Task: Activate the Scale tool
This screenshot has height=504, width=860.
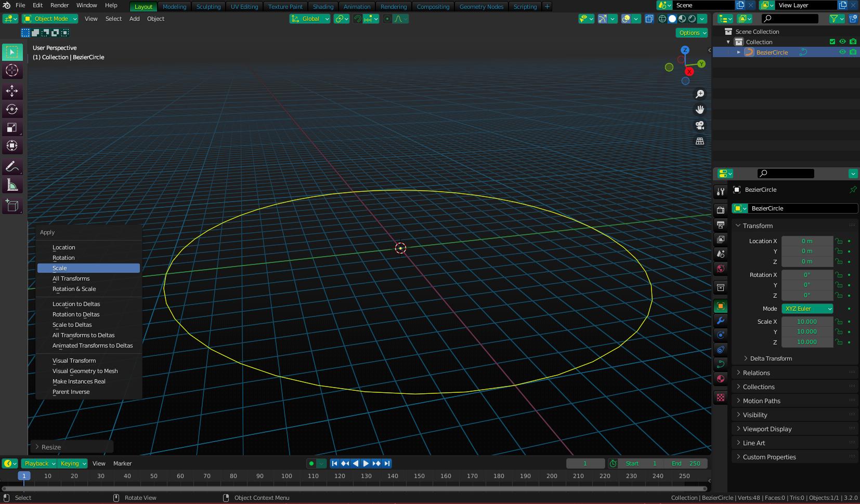Action: click(x=12, y=127)
